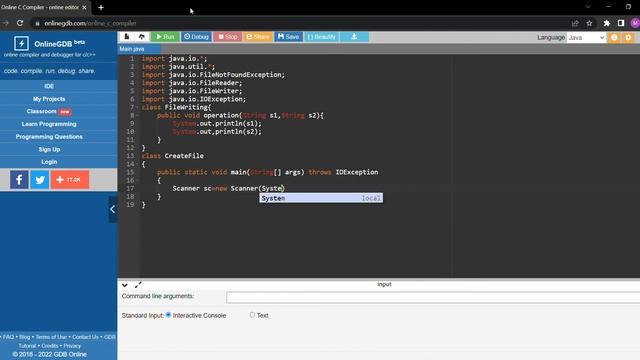Download the code with the download icon
Screen dimensions: 640x360
point(354,37)
